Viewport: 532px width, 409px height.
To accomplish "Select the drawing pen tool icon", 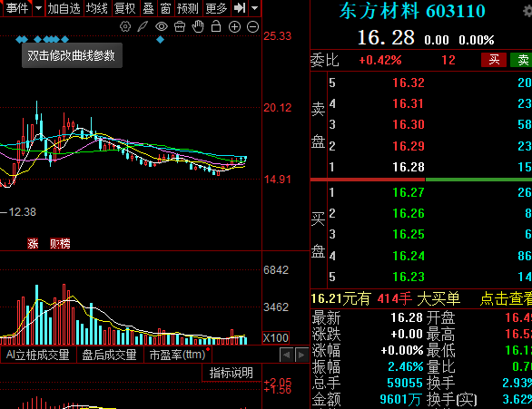I will [143, 26].
